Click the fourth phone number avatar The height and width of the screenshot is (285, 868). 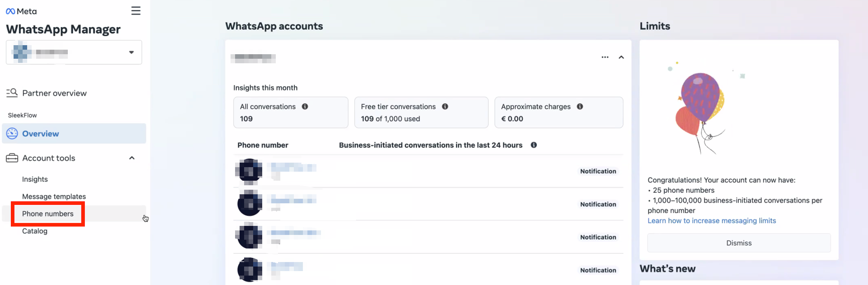coord(250,270)
